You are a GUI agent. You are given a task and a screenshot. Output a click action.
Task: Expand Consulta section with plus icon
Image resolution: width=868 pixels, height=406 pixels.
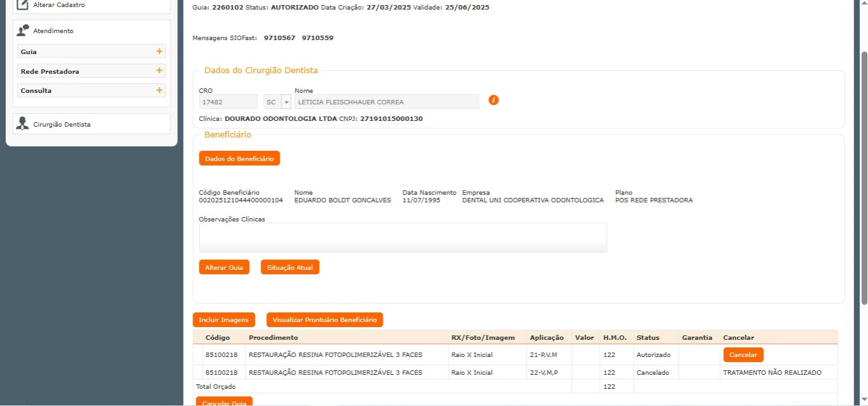pos(159,90)
